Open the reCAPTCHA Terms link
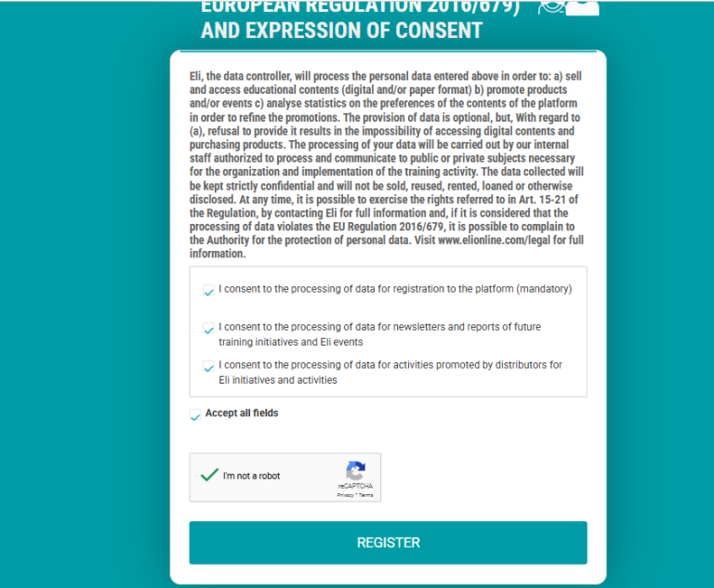 pyautogui.click(x=365, y=495)
